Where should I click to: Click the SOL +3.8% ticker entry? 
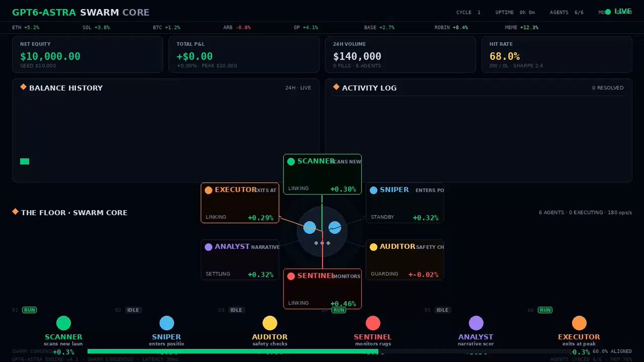click(96, 27)
